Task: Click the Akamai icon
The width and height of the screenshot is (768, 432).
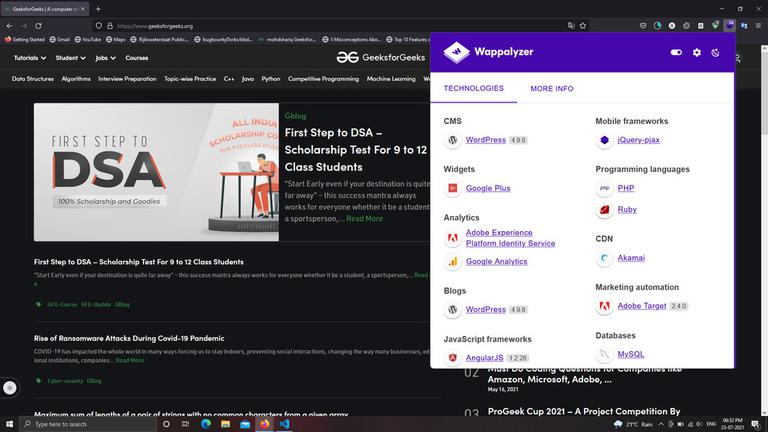Action: pos(604,258)
